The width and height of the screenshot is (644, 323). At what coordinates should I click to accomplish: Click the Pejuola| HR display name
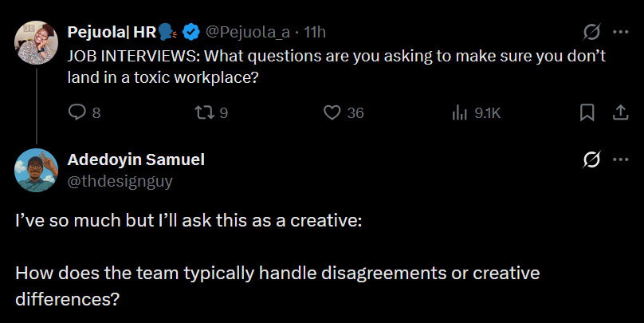coord(112,33)
